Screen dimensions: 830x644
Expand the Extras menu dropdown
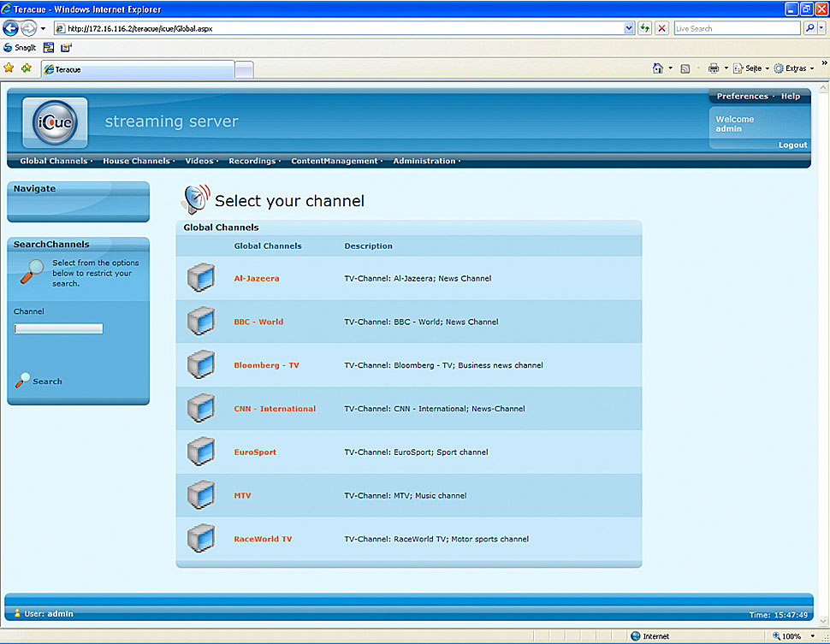point(811,68)
